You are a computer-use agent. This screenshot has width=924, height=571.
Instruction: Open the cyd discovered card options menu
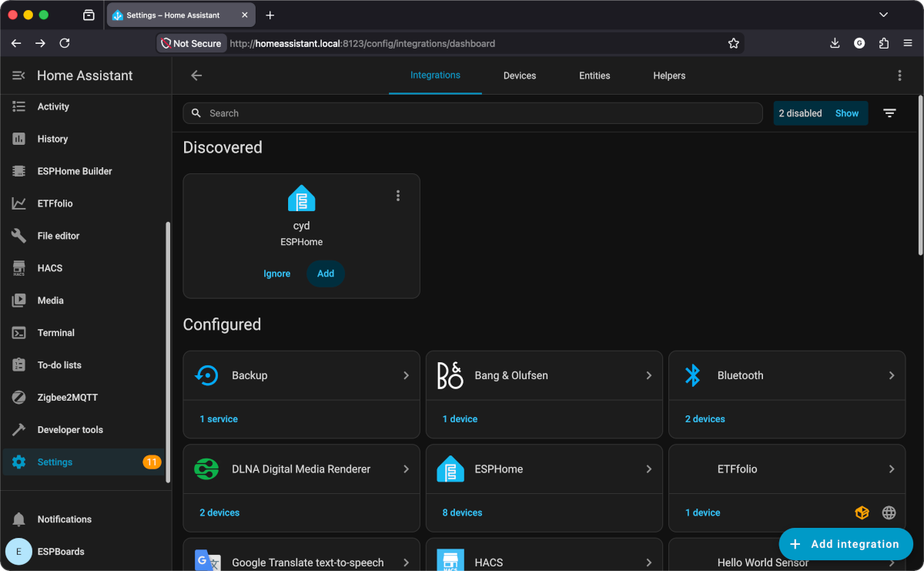tap(398, 196)
